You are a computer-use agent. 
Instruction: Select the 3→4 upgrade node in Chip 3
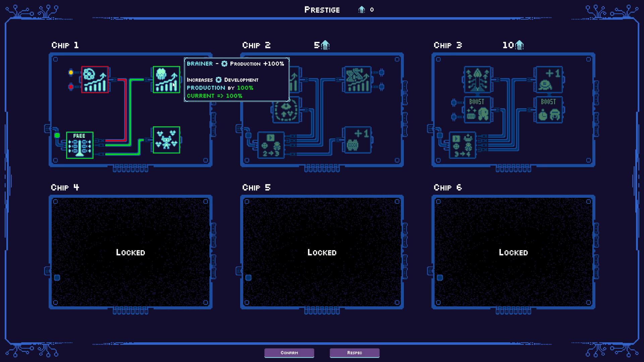[463, 145]
